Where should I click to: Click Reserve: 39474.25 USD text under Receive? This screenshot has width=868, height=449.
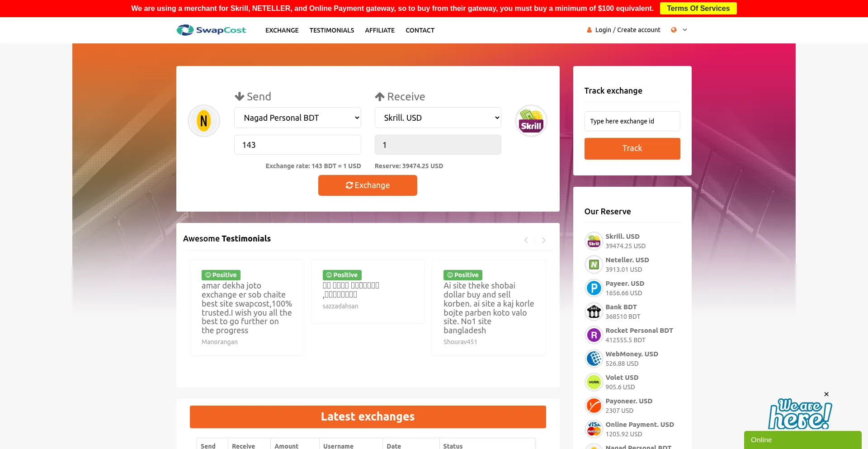pyautogui.click(x=409, y=166)
